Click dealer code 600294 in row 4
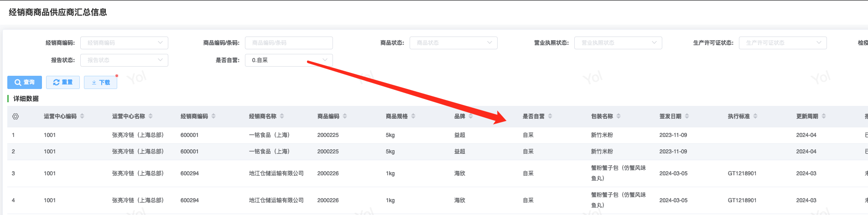This screenshot has width=868, height=215. click(190, 200)
